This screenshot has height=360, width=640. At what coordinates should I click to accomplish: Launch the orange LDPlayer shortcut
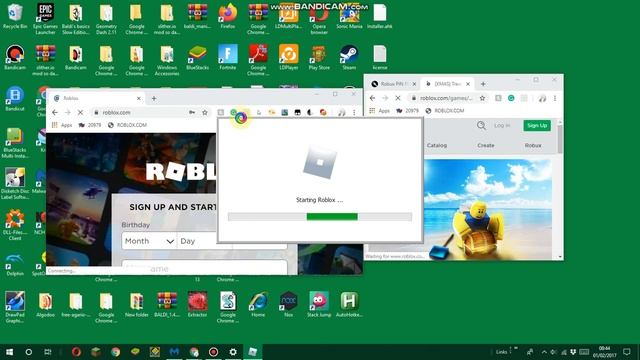(x=289, y=57)
